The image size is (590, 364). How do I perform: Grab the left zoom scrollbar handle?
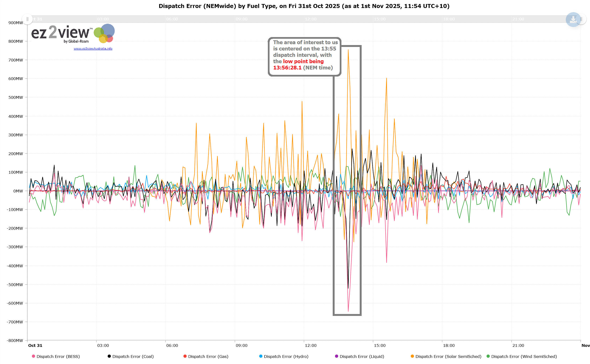(x=27, y=19)
